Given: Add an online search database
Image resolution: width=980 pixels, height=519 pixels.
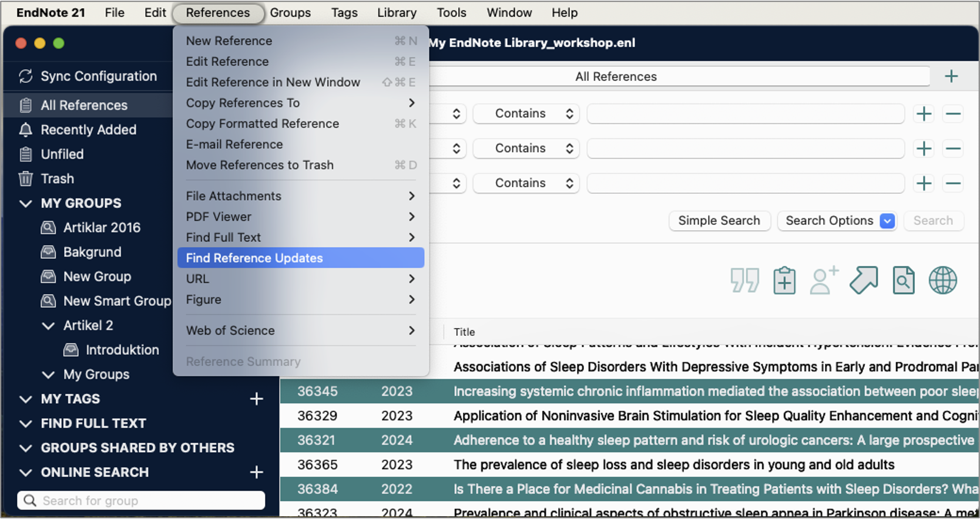Looking at the screenshot, I should coord(257,472).
